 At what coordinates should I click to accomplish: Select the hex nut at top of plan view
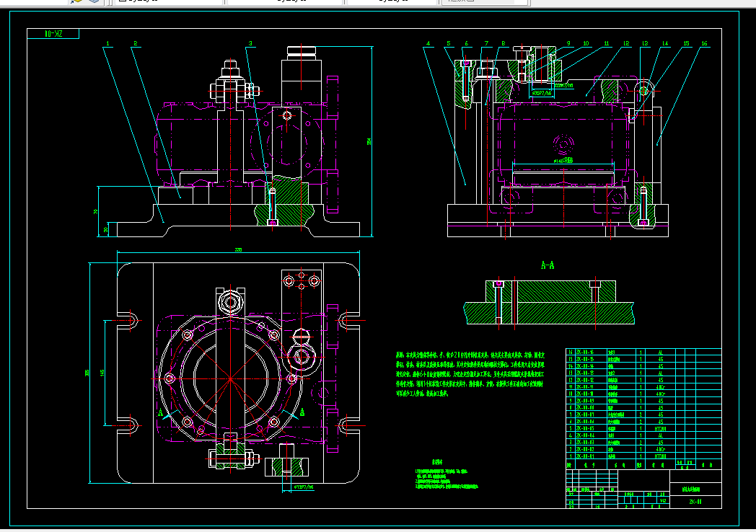[x=230, y=303]
